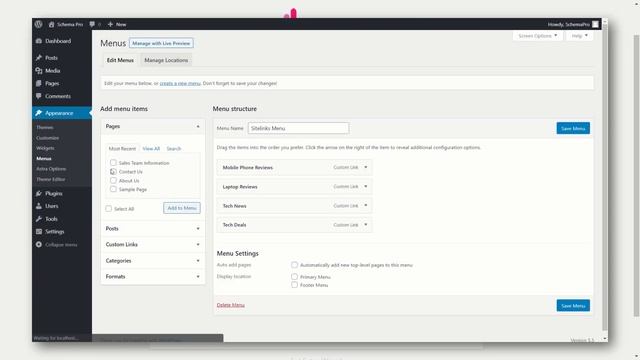The height and width of the screenshot is (360, 640).
Task: Open Menus submenu item
Action: (x=44, y=158)
